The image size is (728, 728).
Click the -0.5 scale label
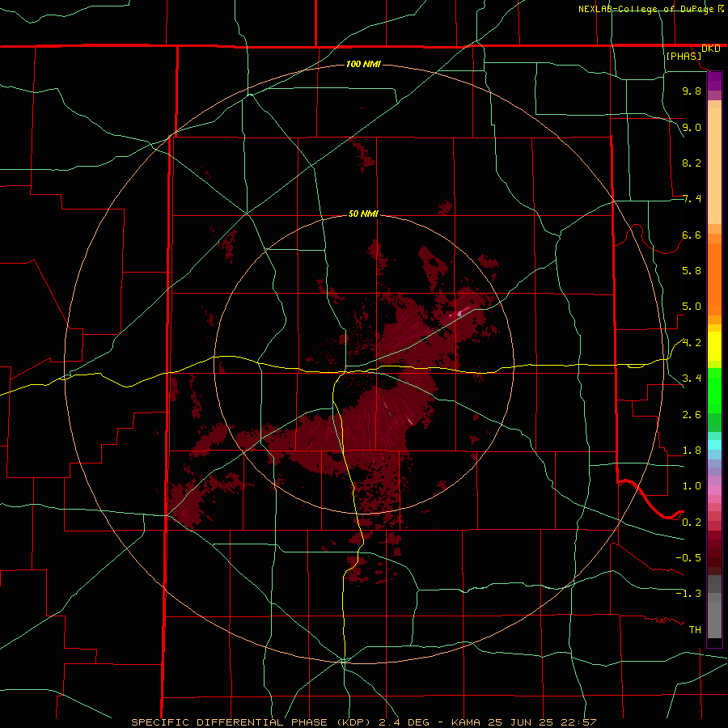(x=688, y=558)
